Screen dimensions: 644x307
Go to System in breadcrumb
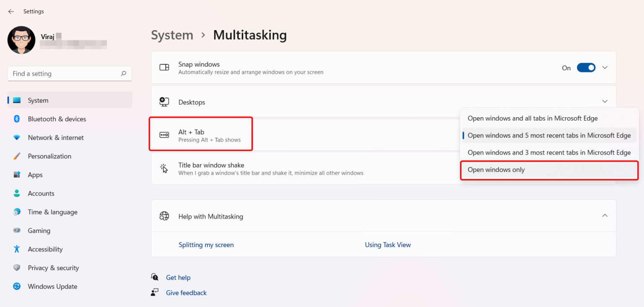(x=172, y=35)
